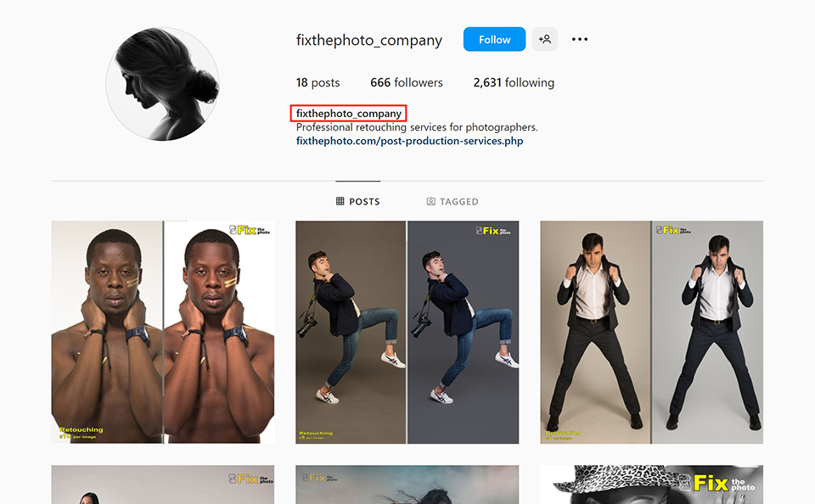Image resolution: width=815 pixels, height=504 pixels.
Task: Open the black suit comparison post
Action: [x=651, y=332]
